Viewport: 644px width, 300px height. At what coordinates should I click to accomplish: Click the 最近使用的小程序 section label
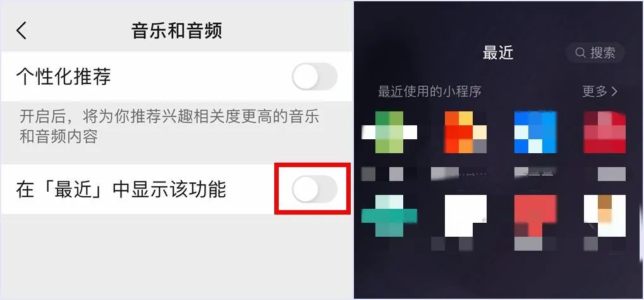click(x=429, y=91)
